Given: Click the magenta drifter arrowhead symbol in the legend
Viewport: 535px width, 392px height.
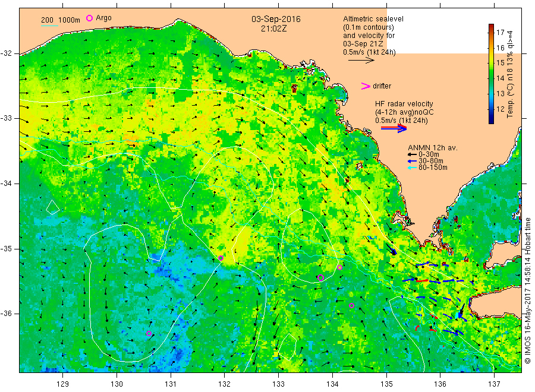Looking at the screenshot, I should 366,86.
